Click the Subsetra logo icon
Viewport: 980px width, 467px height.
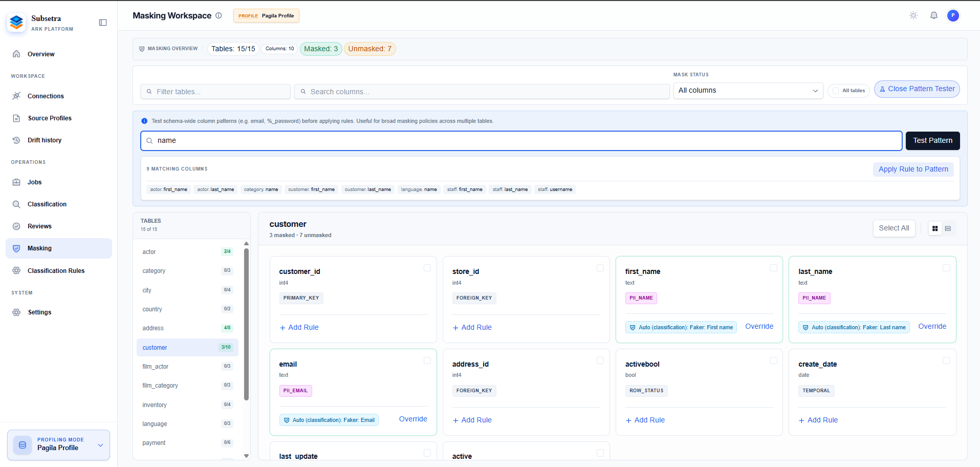tap(17, 23)
